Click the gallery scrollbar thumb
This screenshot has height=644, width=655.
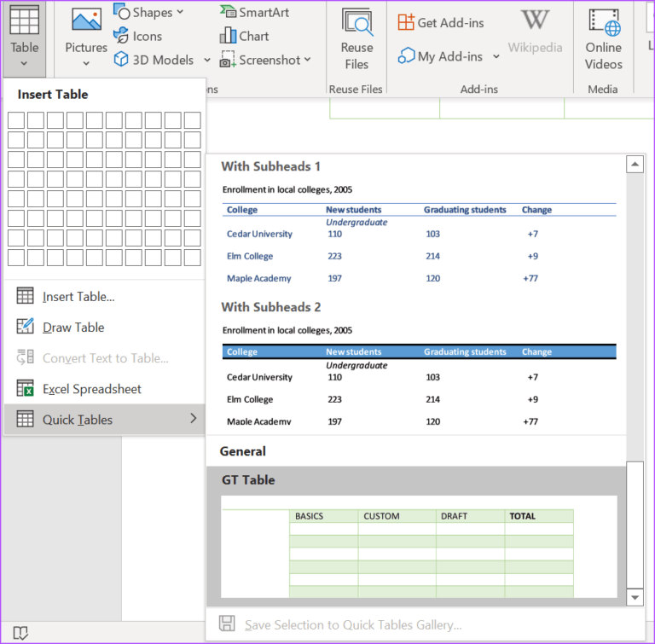635,525
